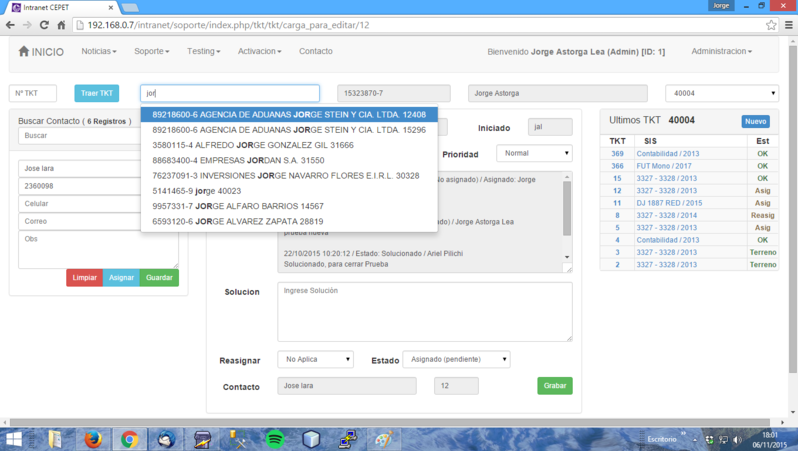This screenshot has width=798, height=451.
Task: Click the INICIO home icon
Action: (x=25, y=51)
